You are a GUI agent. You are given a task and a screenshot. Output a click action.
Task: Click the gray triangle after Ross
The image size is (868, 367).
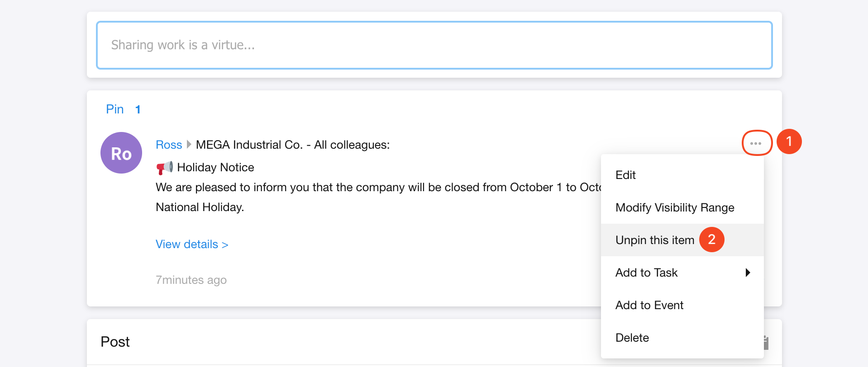189,145
